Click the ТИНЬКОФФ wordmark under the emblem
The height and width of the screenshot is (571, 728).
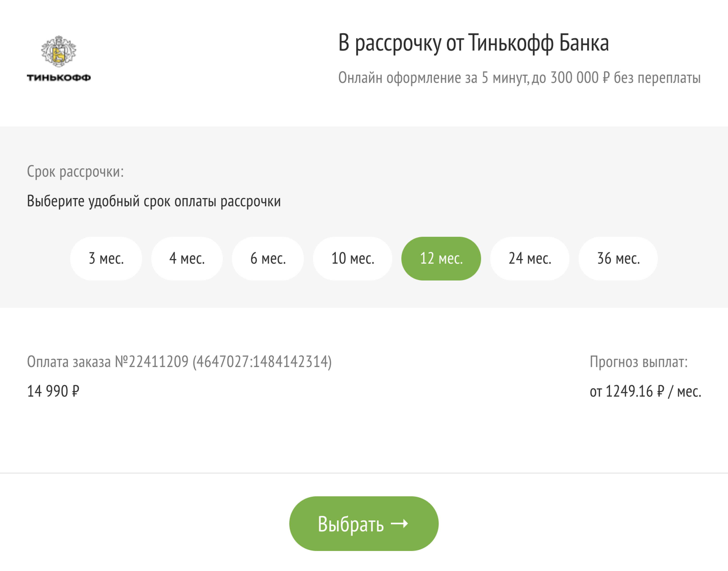tap(59, 78)
